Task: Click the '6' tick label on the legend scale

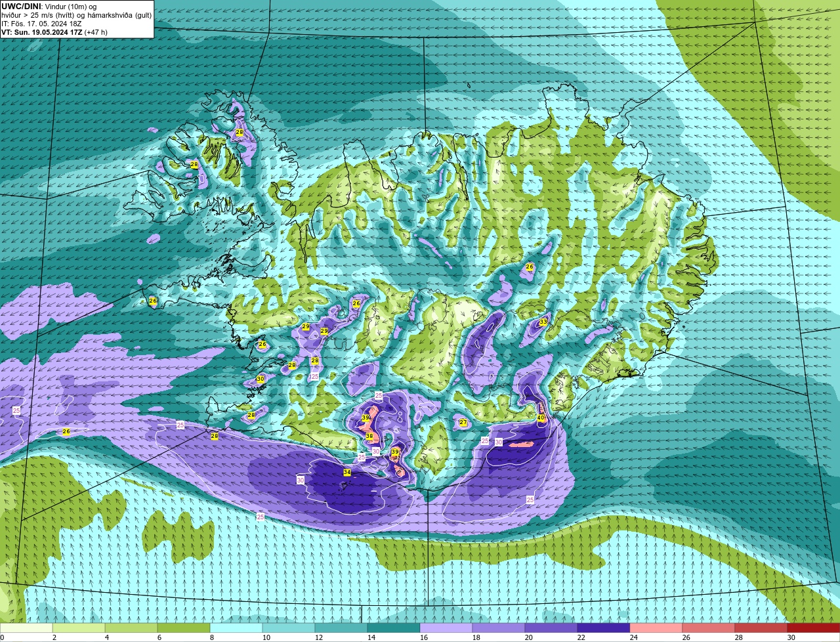Action: (159, 637)
